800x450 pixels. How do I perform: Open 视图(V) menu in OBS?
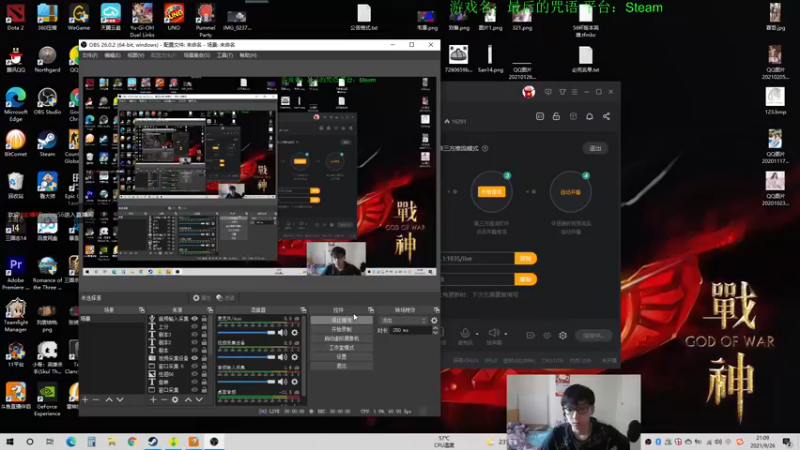[x=136, y=55]
